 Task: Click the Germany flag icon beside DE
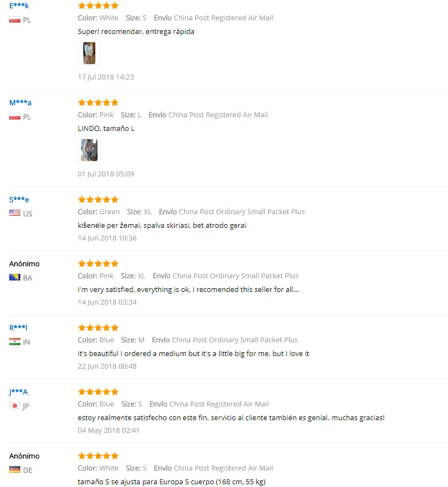(x=15, y=469)
